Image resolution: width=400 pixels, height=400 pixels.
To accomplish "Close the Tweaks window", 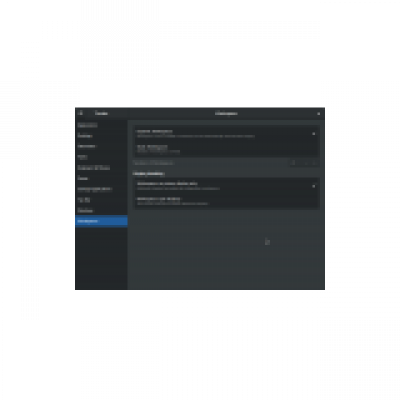I will coord(319,114).
